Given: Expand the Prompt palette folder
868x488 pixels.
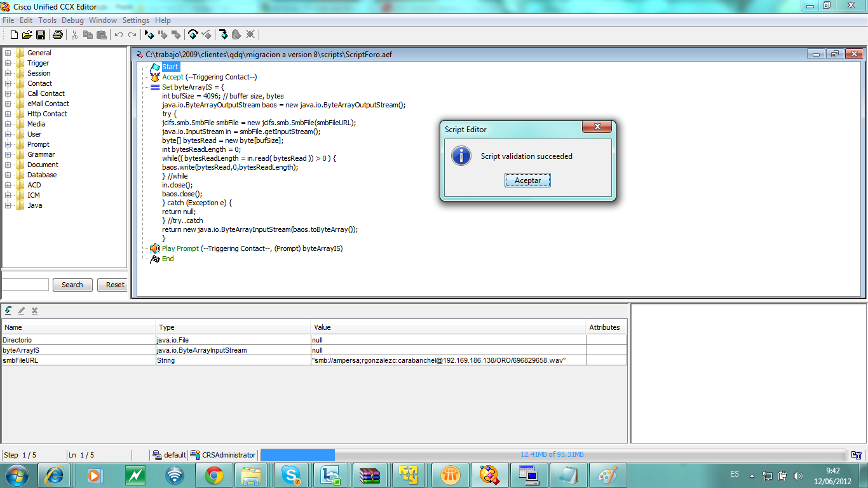Looking at the screenshot, I should coord(8,144).
